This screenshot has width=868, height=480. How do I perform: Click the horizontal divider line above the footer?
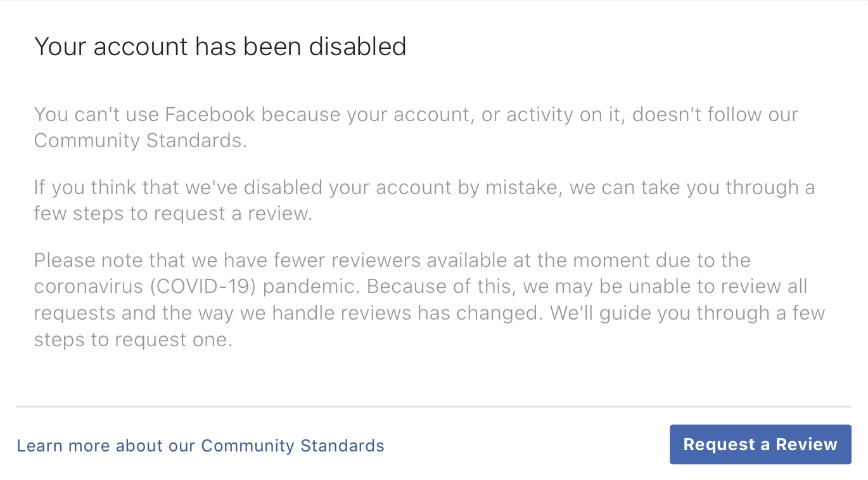click(433, 406)
